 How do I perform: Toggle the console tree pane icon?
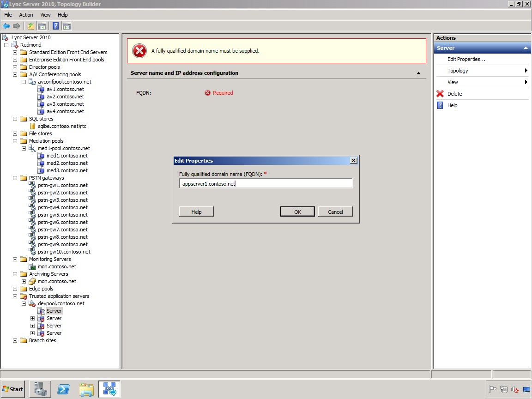click(x=42, y=26)
